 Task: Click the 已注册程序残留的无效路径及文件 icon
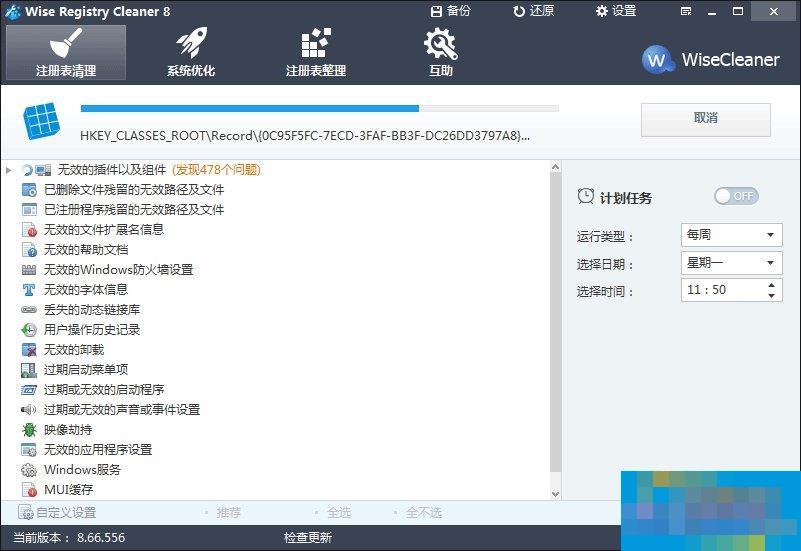tap(29, 210)
